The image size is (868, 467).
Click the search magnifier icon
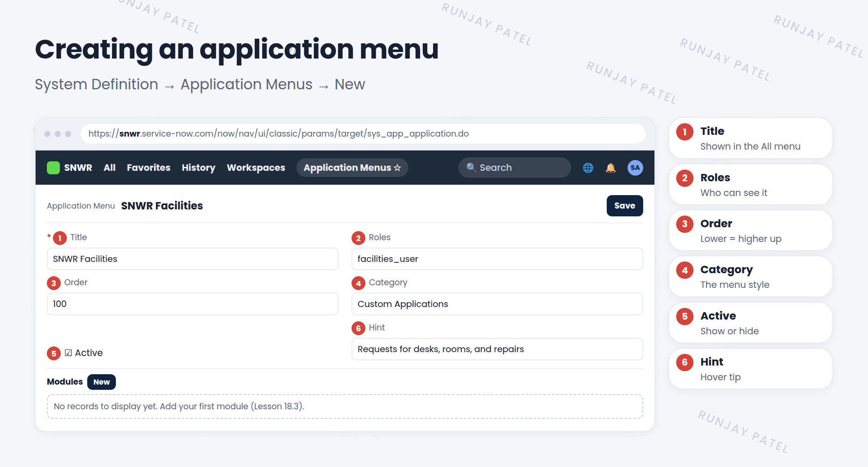(471, 167)
